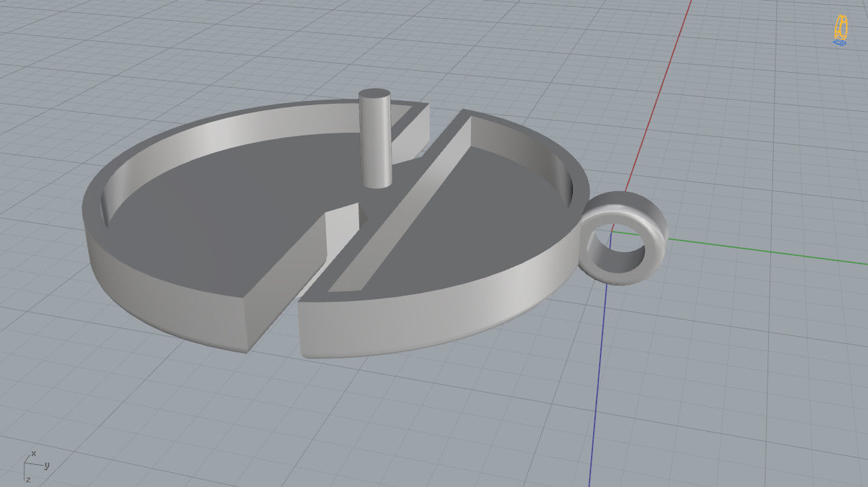Click the x-y-z world axes icon
This screenshot has width=868, height=487.
point(36,465)
